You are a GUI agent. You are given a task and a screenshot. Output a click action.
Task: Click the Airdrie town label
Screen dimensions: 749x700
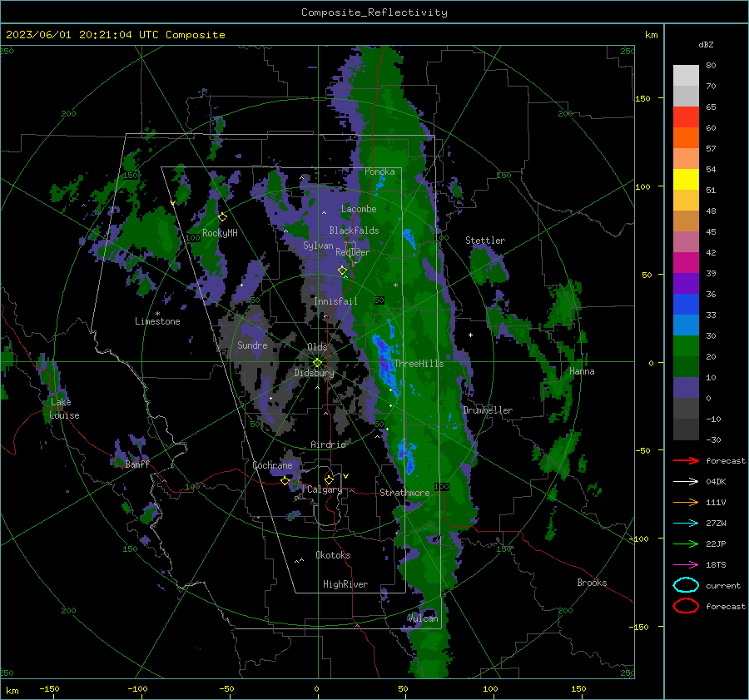coord(328,444)
